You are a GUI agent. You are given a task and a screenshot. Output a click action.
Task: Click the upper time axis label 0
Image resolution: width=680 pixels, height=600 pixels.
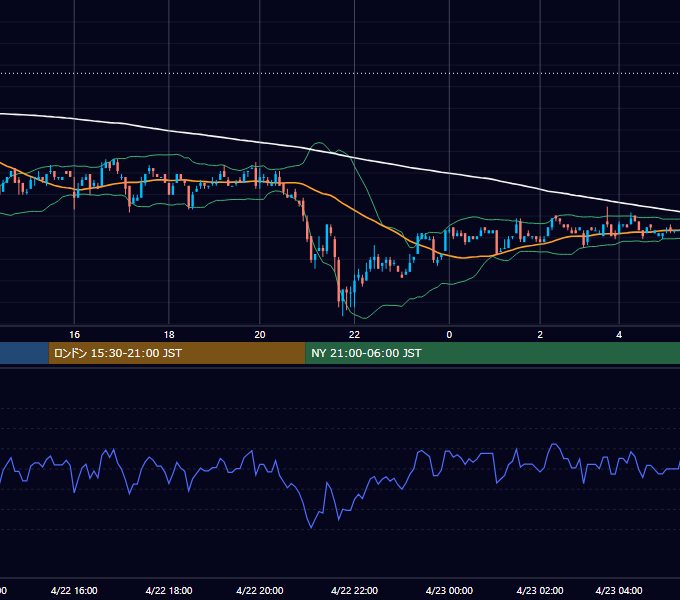click(449, 335)
